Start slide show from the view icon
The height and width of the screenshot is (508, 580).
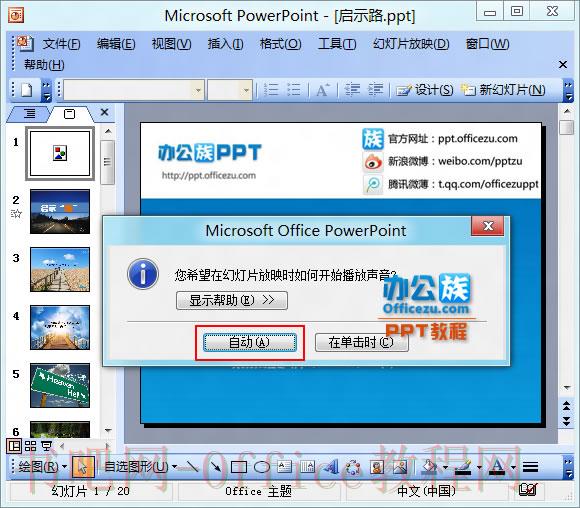(x=47, y=446)
